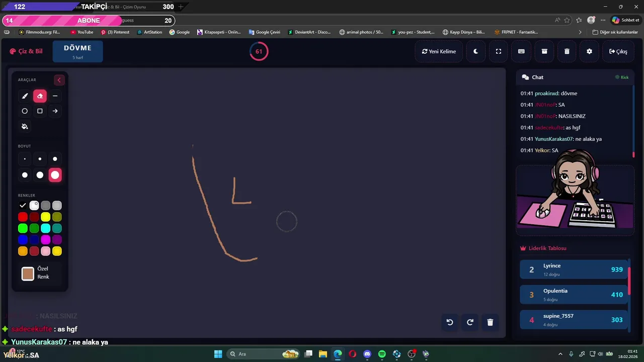Image resolution: width=644 pixels, height=362 pixels.
Task: Click the Yeni Kelime button
Action: coord(439,51)
